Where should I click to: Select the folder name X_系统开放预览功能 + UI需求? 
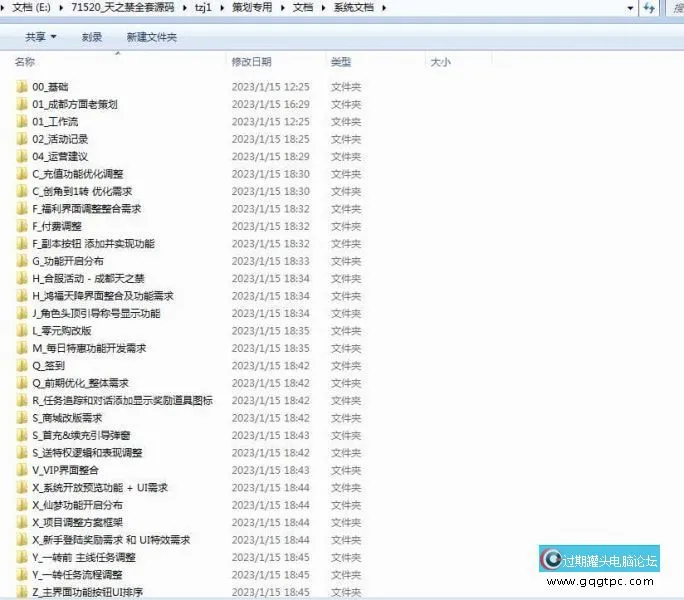click(x=100, y=487)
